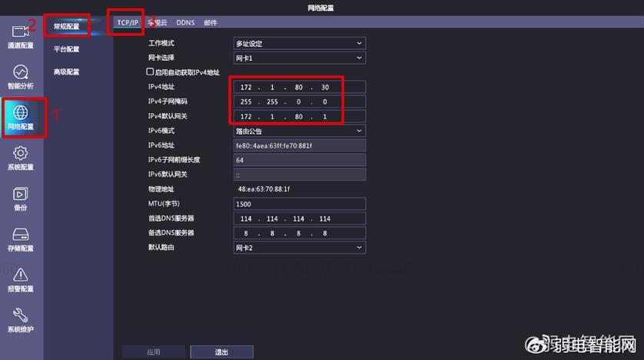This screenshot has height=360, width=644.
Task: Click the IPv4默认网关 field
Action: [300, 117]
